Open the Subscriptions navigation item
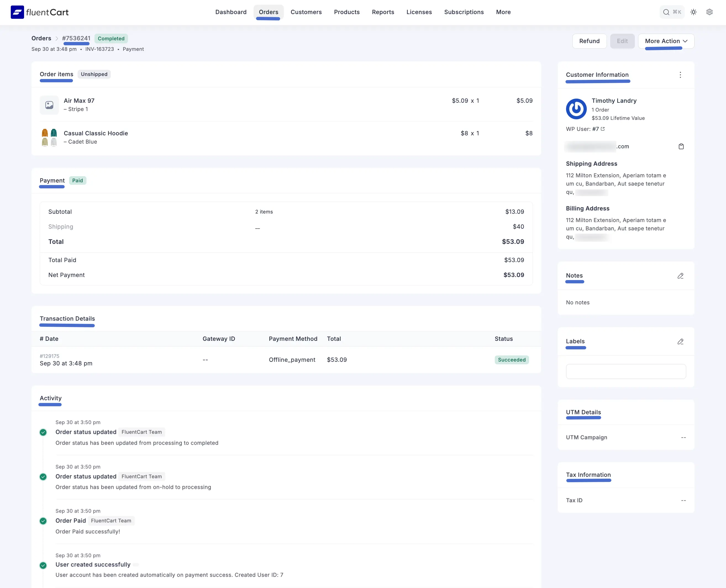Viewport: 726px width, 588px height. click(x=464, y=12)
